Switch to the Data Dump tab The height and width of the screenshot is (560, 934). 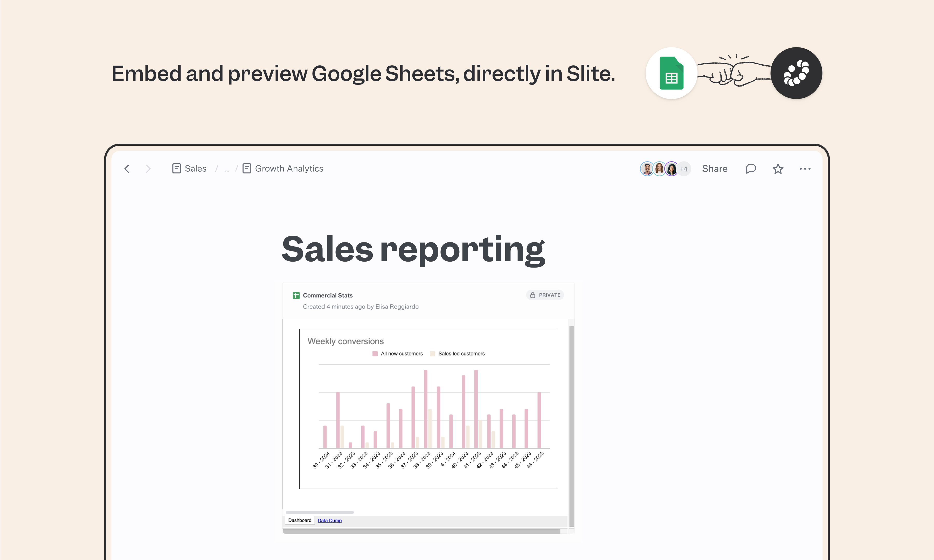329,520
